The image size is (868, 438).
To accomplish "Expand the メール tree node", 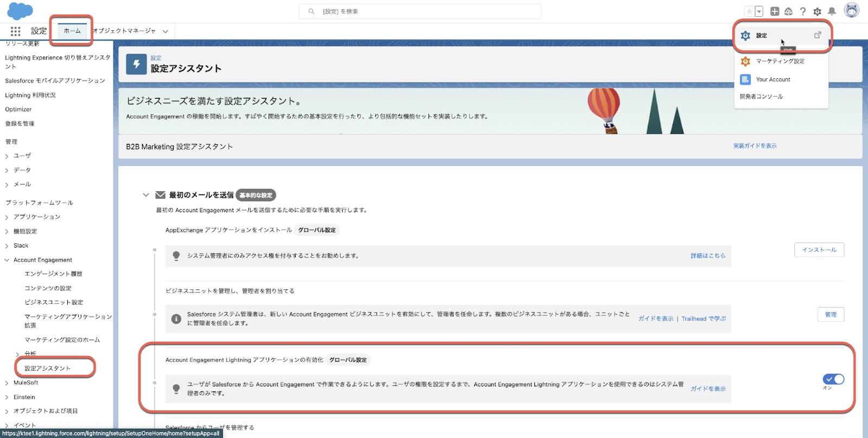I will [7, 185].
